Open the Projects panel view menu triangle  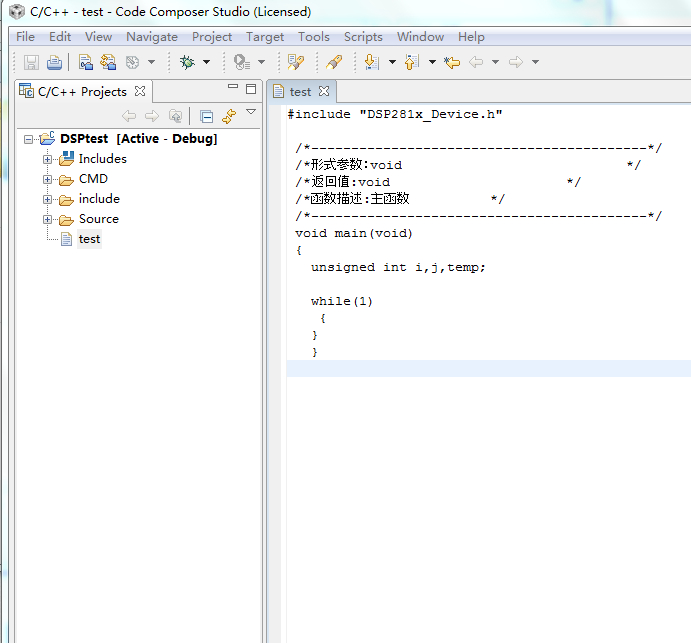(x=251, y=112)
